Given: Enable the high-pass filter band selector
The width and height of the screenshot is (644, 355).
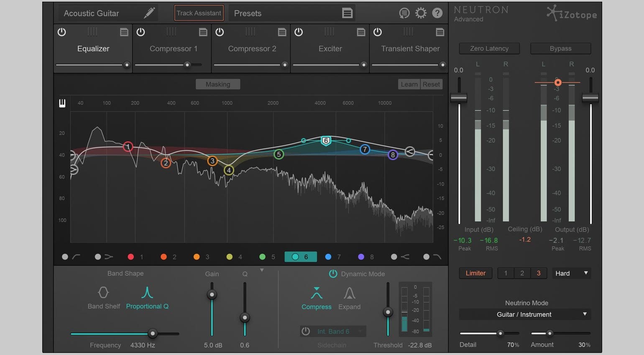Looking at the screenshot, I should pyautogui.click(x=71, y=257).
